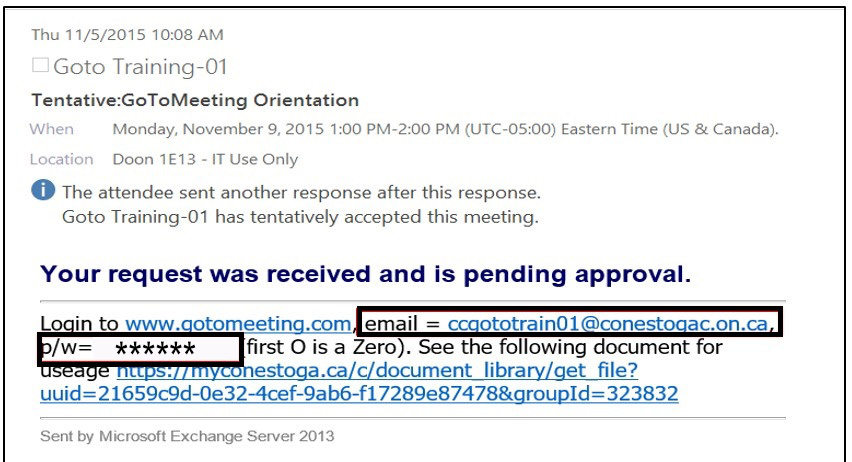The image size is (852, 462).
Task: Click the blue information icon
Action: [43, 190]
